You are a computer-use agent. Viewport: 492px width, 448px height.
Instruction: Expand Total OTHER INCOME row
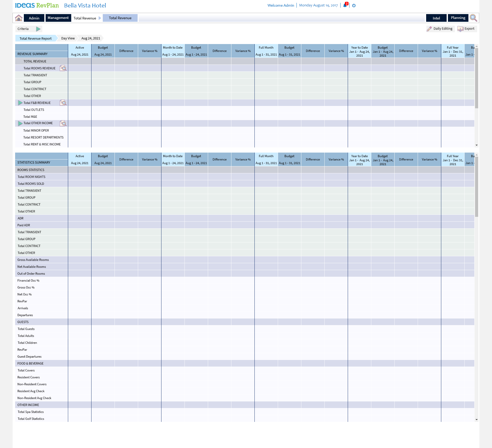[x=20, y=123]
